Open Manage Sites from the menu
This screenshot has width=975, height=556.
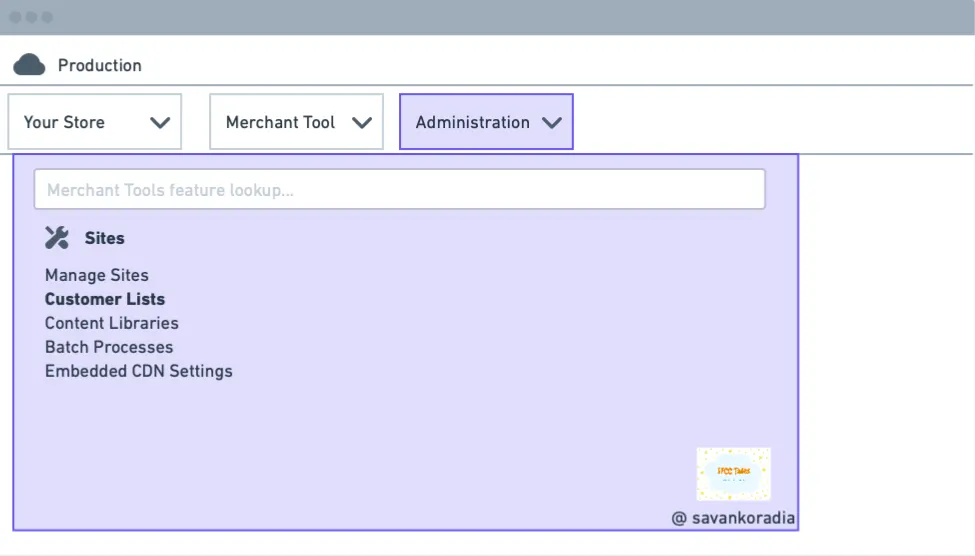[96, 275]
